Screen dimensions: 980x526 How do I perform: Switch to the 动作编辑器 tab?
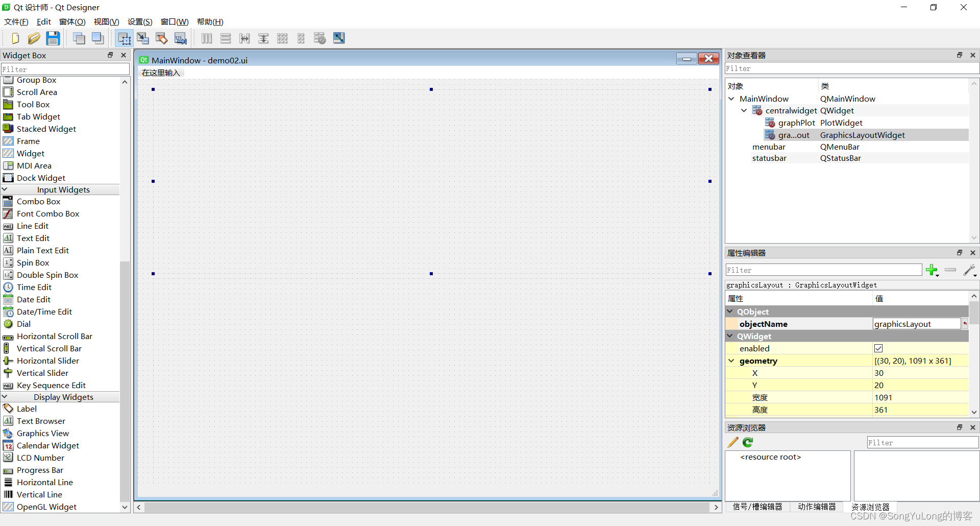coord(817,507)
